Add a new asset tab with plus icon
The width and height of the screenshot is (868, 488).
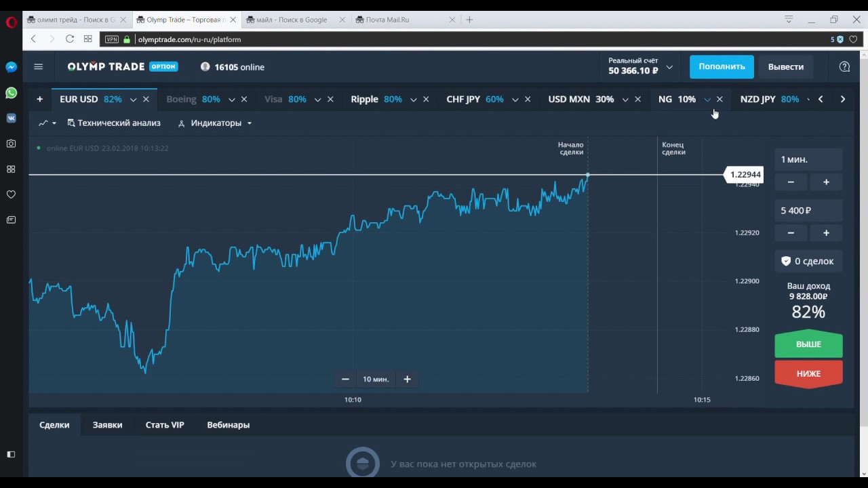coord(39,99)
